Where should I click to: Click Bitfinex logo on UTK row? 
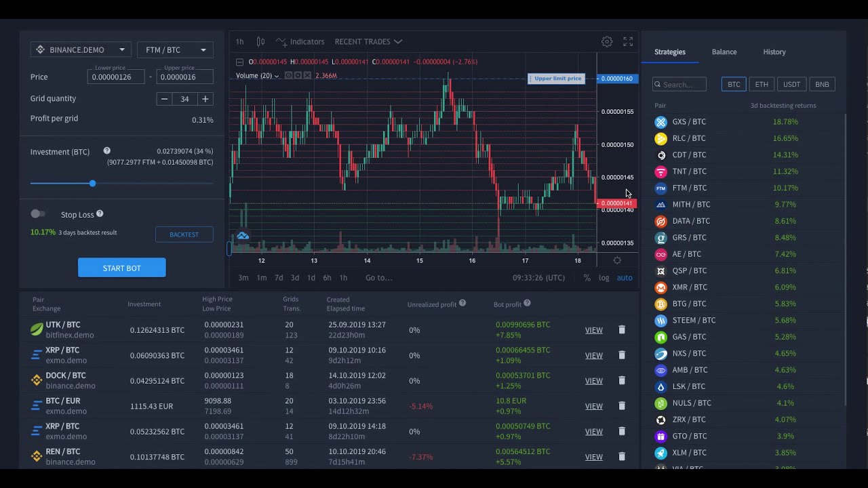pos(37,329)
